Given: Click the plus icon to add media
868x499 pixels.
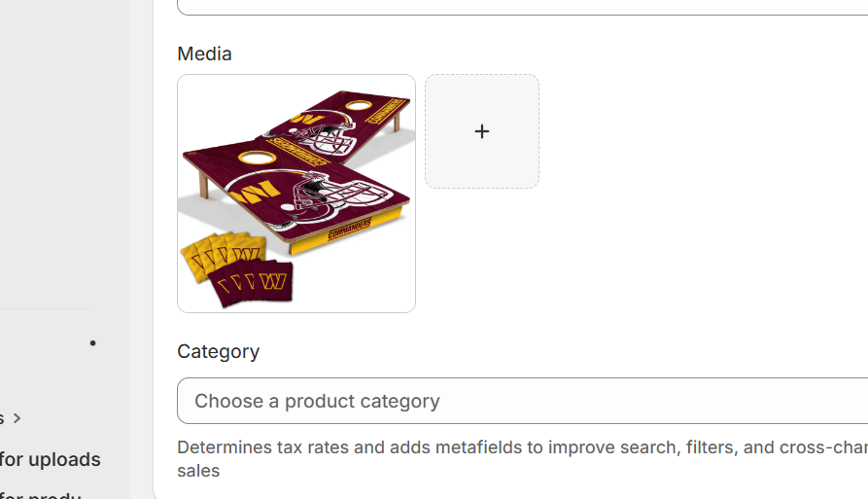Looking at the screenshot, I should (481, 131).
